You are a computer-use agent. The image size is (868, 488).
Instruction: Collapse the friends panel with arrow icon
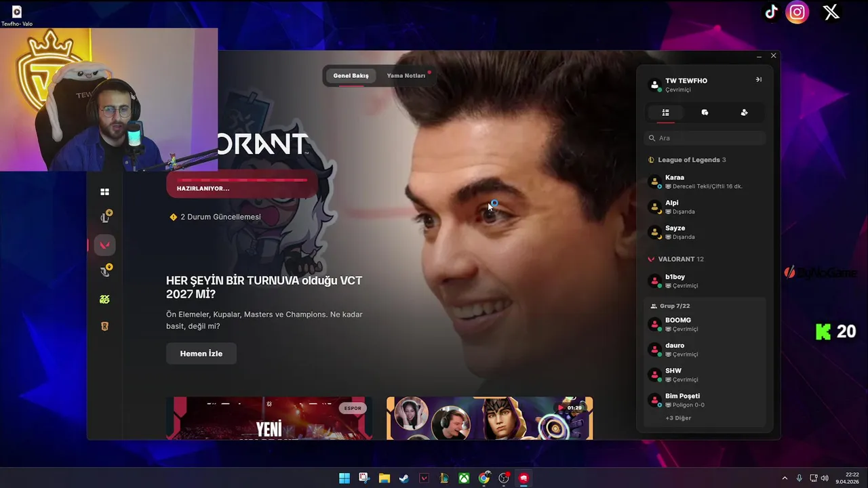tap(758, 79)
